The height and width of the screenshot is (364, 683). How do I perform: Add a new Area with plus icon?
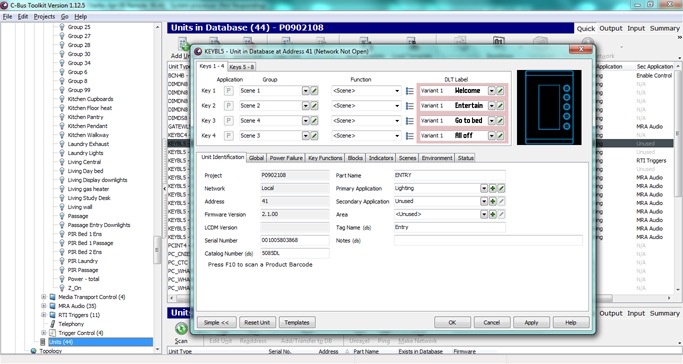[493, 215]
